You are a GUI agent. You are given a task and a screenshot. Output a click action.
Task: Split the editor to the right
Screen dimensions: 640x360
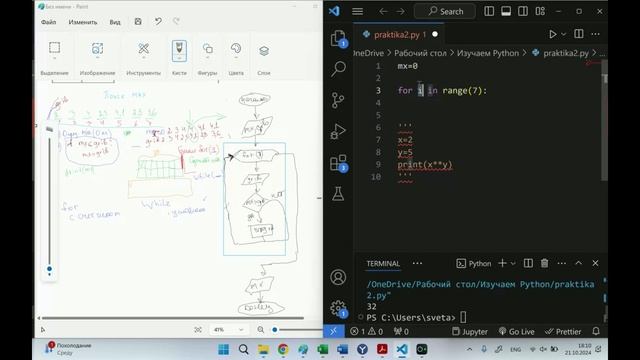tap(578, 34)
